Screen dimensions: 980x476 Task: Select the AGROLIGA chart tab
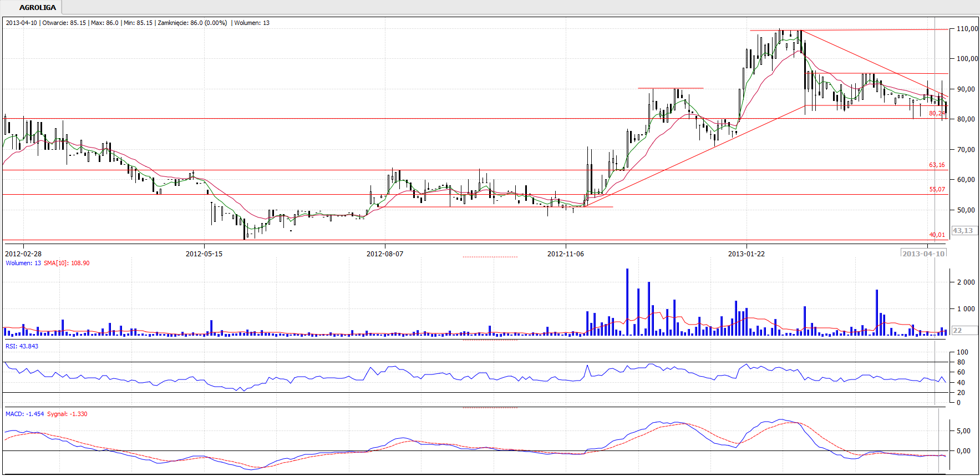click(37, 8)
